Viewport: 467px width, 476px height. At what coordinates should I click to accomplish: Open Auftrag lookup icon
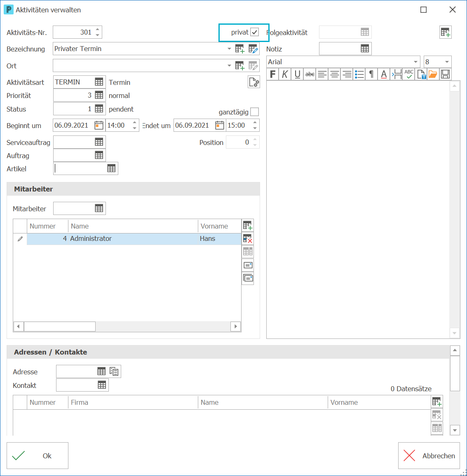pyautogui.click(x=99, y=155)
